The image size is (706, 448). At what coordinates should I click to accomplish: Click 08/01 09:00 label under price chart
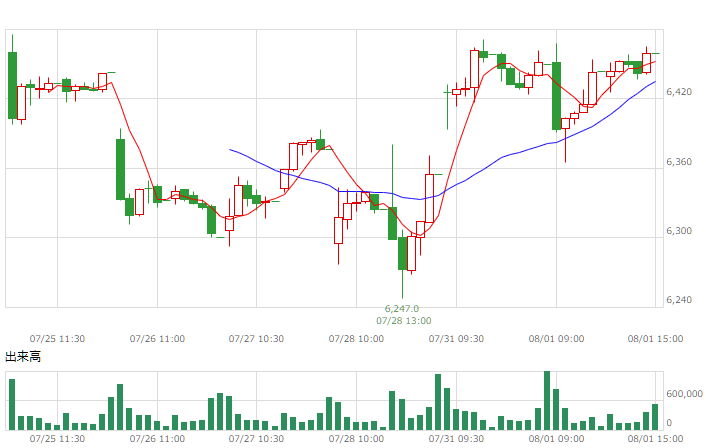click(x=556, y=339)
